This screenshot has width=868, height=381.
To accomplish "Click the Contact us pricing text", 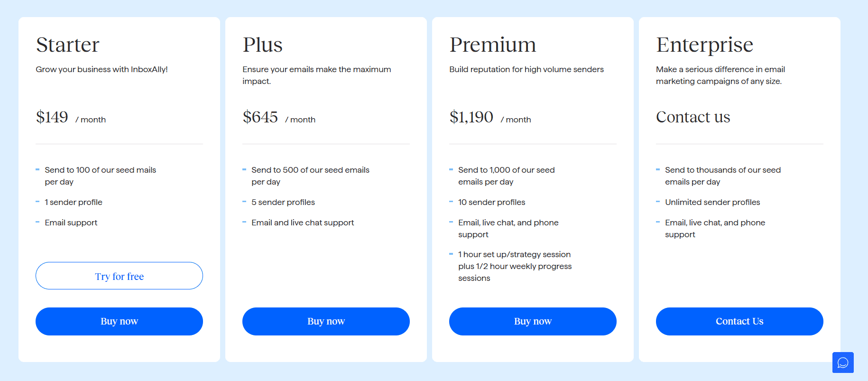I will point(693,117).
